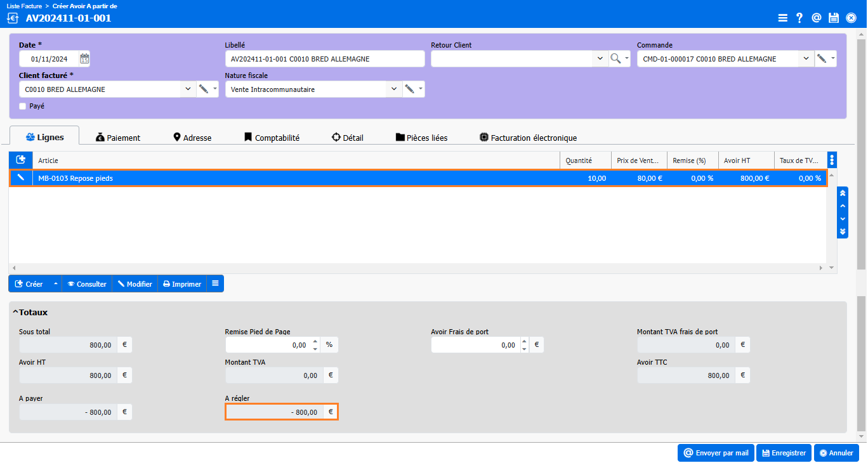Open the Nature fiscale dropdown list
Screen dimensions: 868x463
(x=394, y=89)
